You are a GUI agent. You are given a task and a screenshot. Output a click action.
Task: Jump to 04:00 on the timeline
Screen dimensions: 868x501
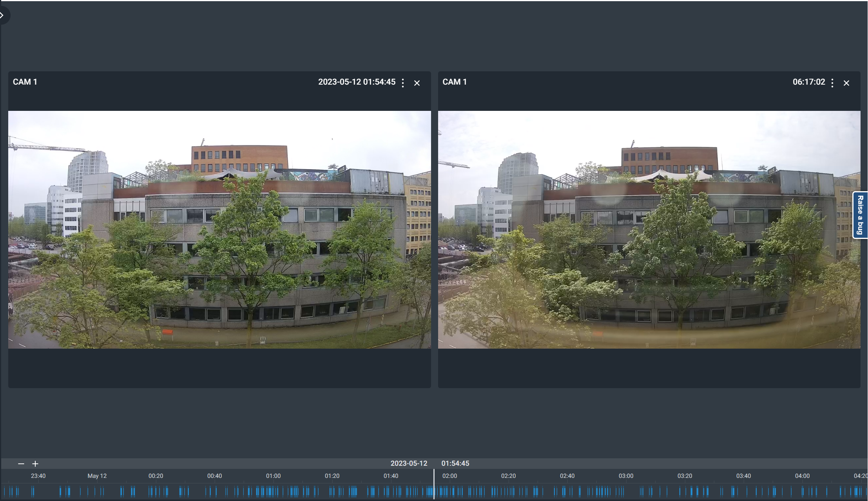tap(802, 476)
